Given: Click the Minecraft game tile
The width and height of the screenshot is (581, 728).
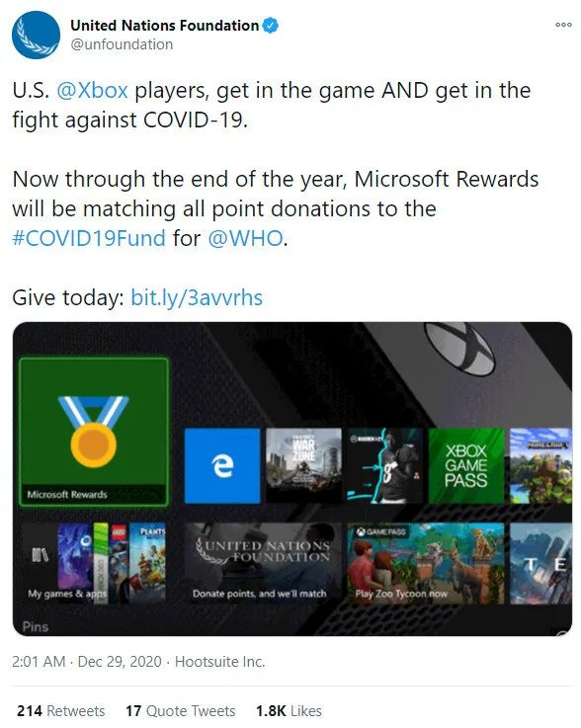Looking at the screenshot, I should [x=541, y=465].
